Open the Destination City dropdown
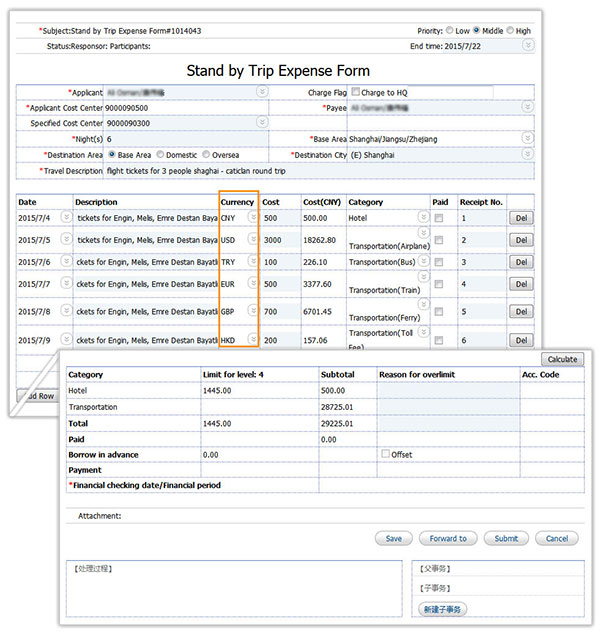 point(527,154)
